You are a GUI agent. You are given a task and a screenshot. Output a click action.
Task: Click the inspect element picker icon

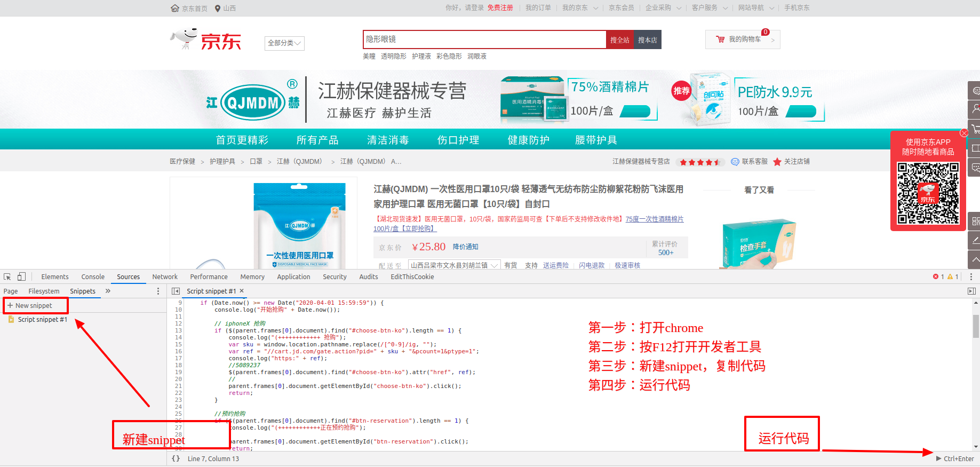pos(7,276)
